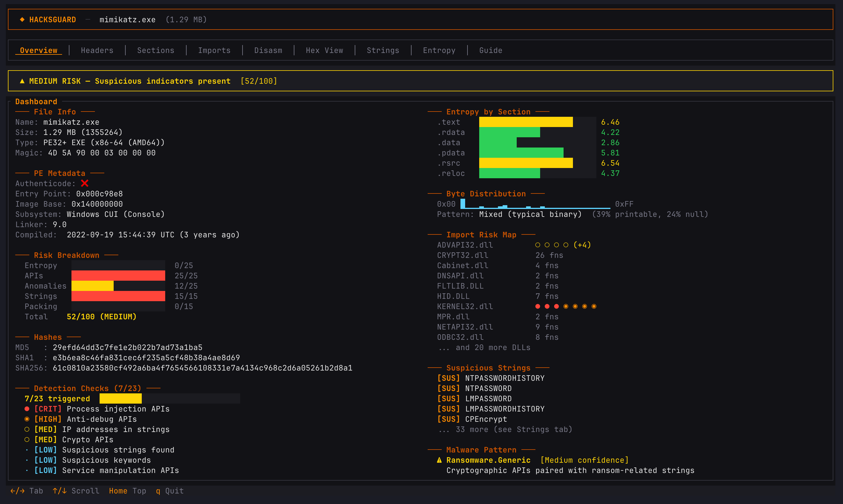Click the .pdata entropy bar
Screen dimensions: 843x504
[x=521, y=153]
